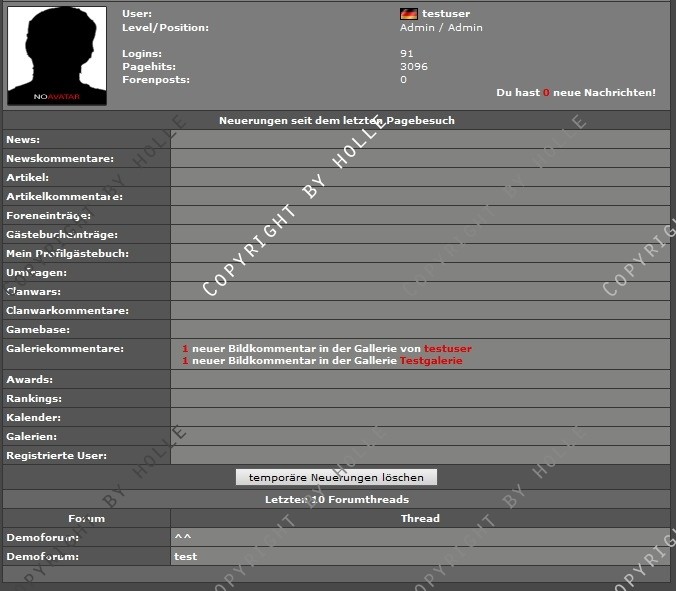The image size is (676, 591).
Task: Click the No Avatar profile picture
Action: click(57, 56)
